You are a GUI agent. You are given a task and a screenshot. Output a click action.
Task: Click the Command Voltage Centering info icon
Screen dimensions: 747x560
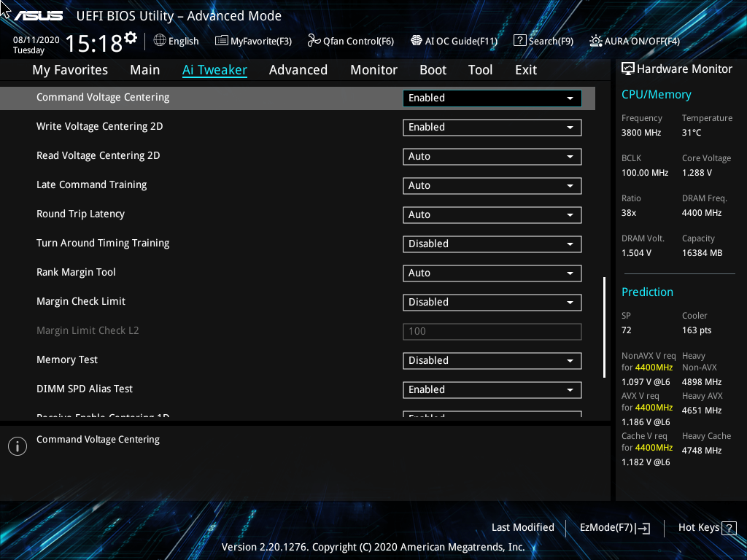click(x=17, y=446)
